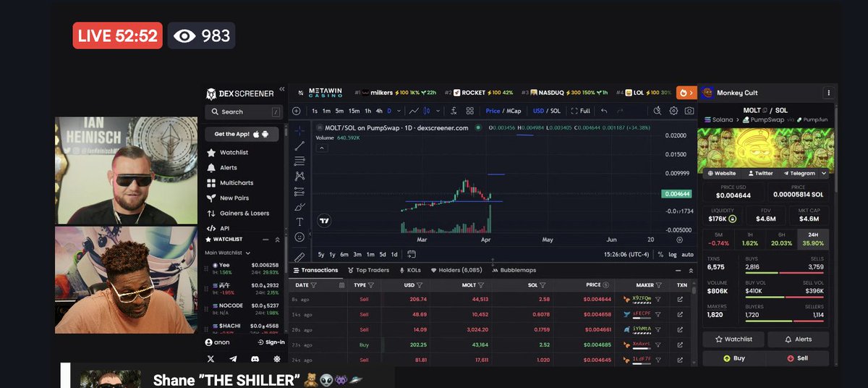Open the Discord icon in sidebar footer
This screenshot has height=388, width=868.
pos(255,358)
